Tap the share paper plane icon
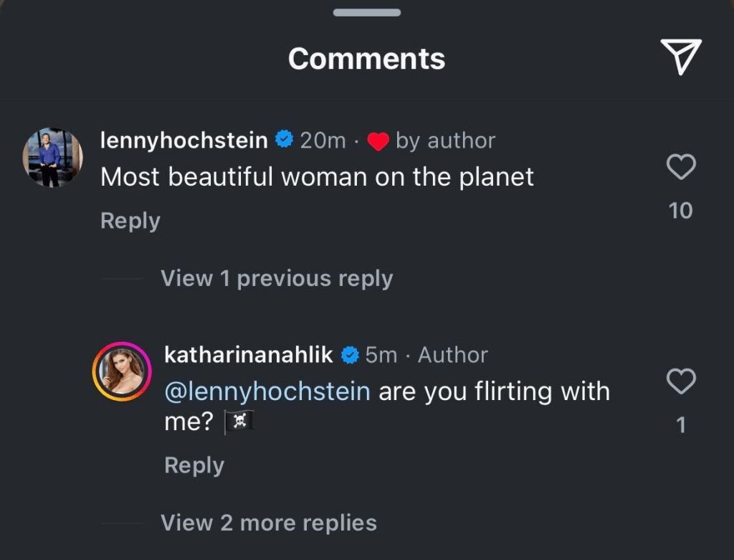This screenshot has width=734, height=560. [680, 57]
